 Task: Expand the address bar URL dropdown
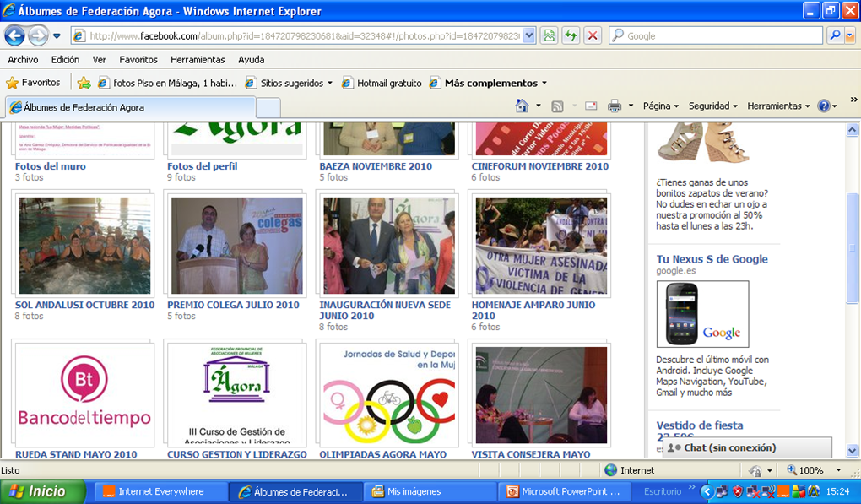[528, 36]
